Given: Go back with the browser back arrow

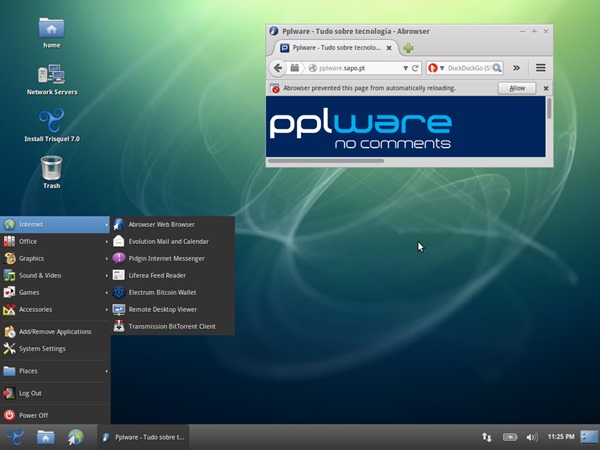Looking at the screenshot, I should (278, 68).
